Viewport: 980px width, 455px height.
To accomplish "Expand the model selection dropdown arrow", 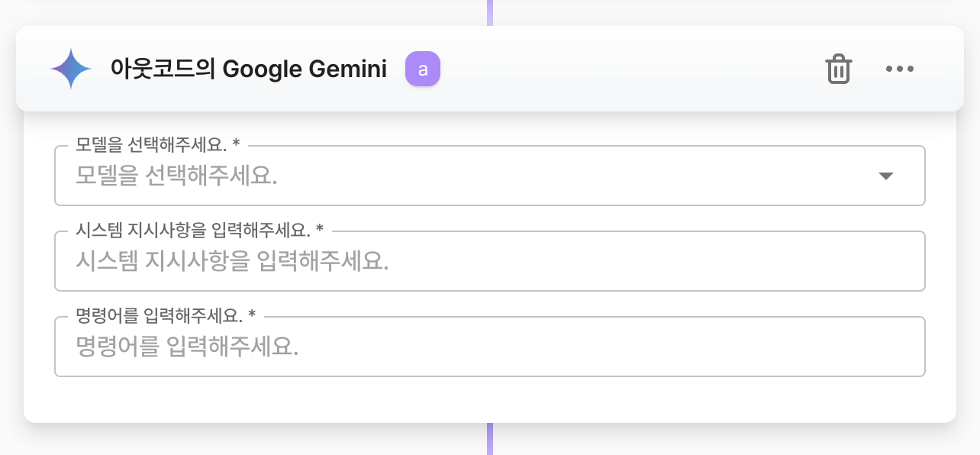I will tap(885, 176).
